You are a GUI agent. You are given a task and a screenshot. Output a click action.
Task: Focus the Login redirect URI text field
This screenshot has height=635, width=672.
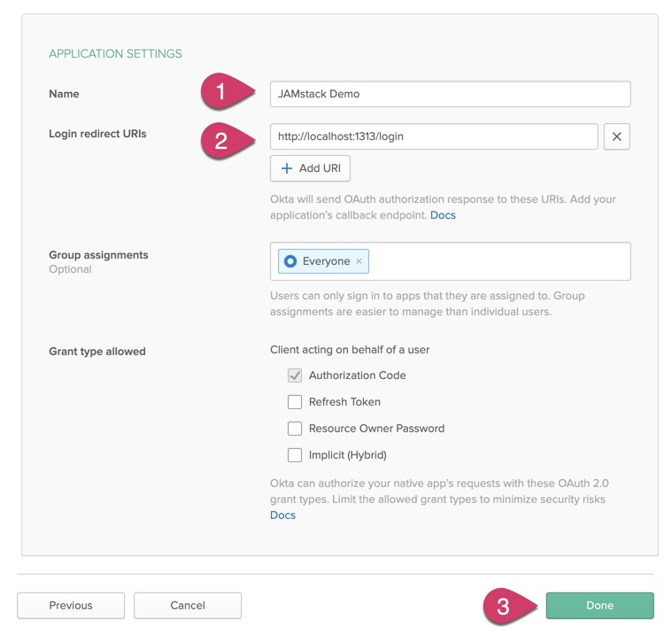[434, 136]
